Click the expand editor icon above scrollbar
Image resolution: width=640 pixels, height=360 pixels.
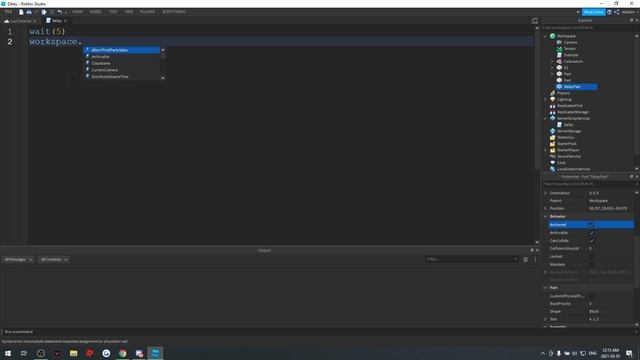click(x=535, y=21)
